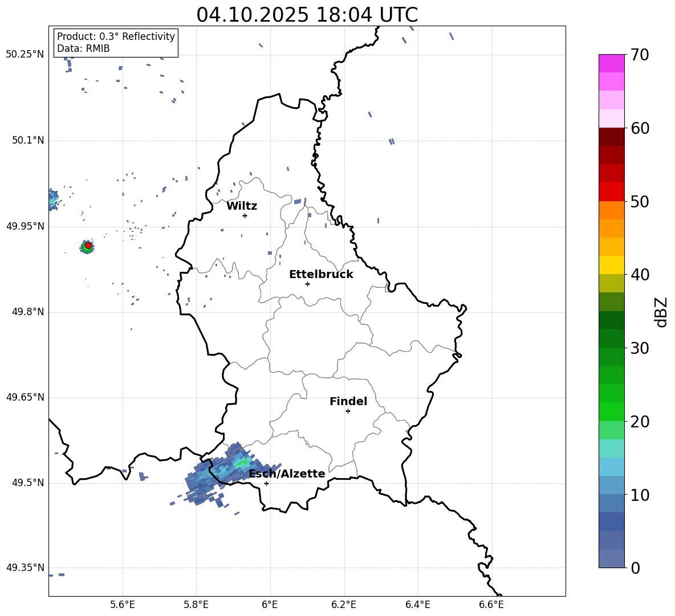
Task: Click the red radar site dot
Action: [x=88, y=245]
